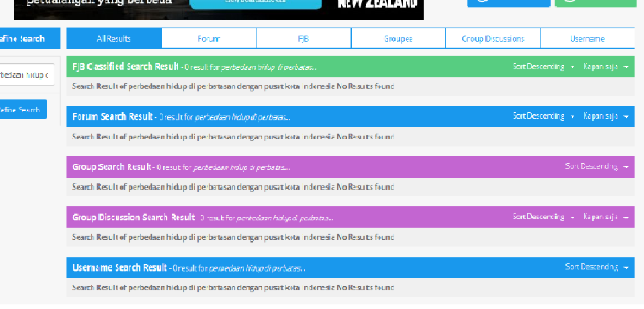
Task: Click the light blue button in the banner
Action: pyautogui.click(x=255, y=4)
